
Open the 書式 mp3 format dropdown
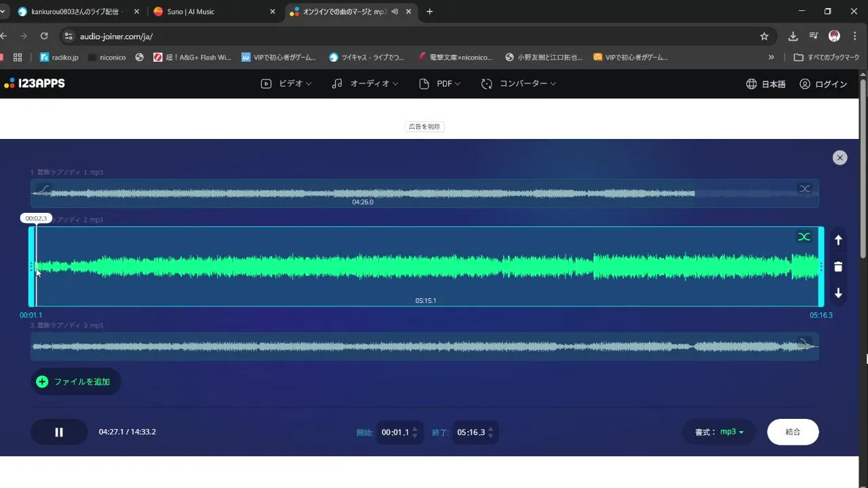[719, 432]
